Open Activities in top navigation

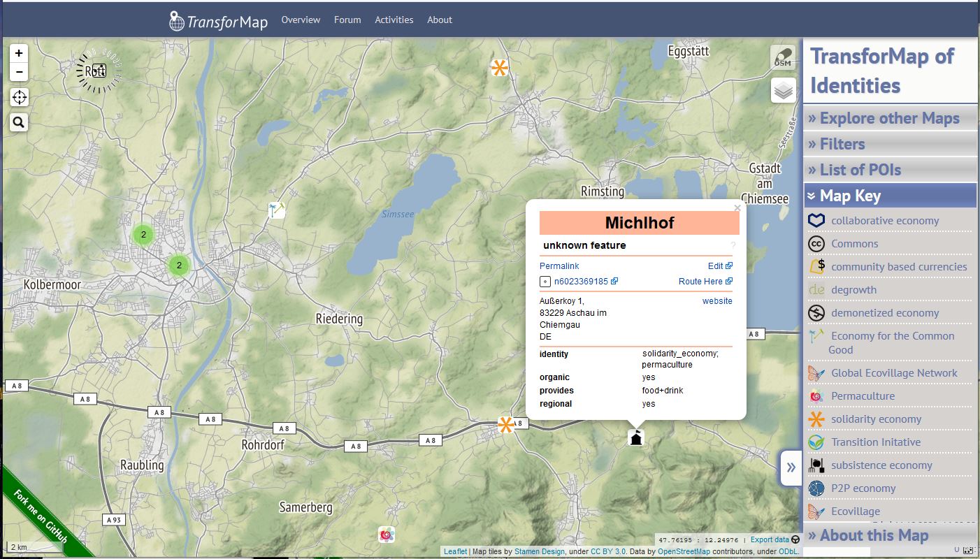point(394,20)
